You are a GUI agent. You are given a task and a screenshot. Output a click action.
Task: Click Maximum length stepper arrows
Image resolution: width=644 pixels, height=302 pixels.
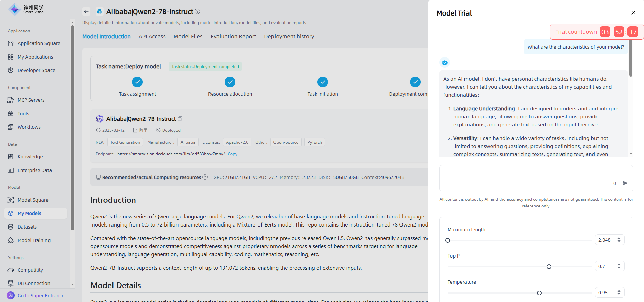[619, 240]
